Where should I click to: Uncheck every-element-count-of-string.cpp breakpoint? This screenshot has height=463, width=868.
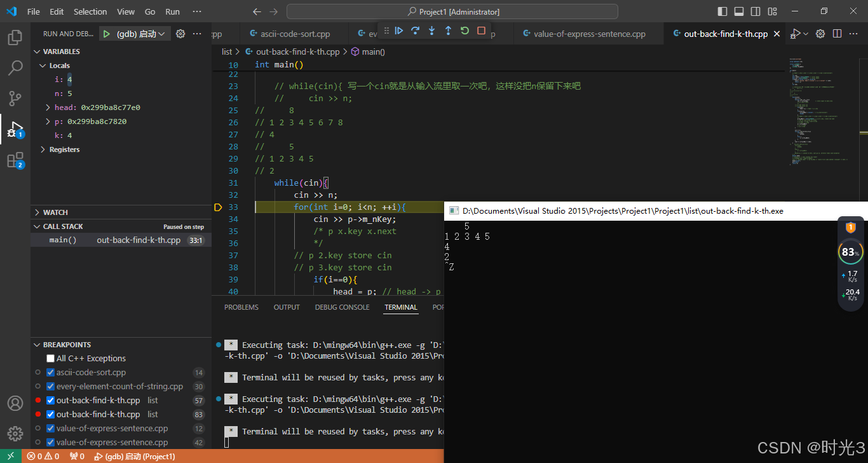point(51,386)
